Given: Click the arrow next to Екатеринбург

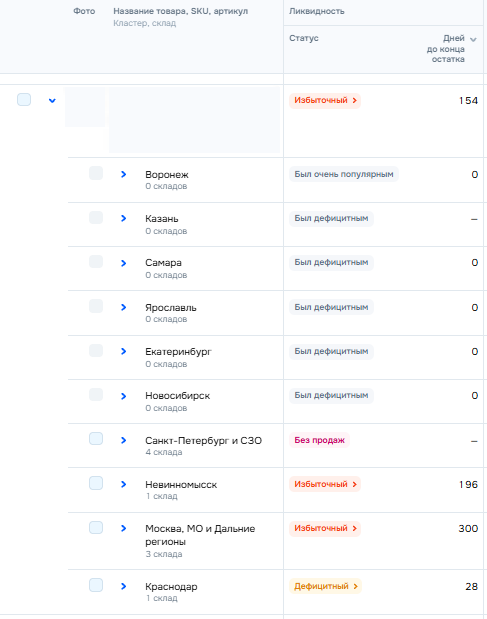Looking at the screenshot, I should [x=124, y=351].
